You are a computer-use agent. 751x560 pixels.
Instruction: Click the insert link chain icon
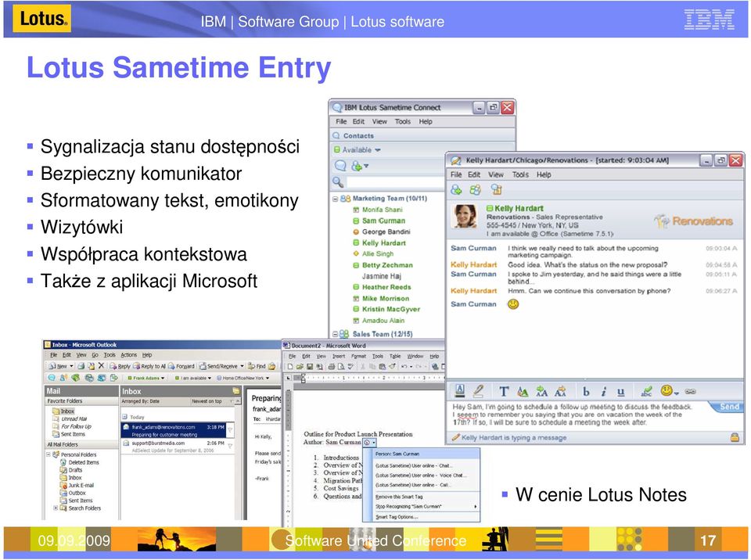[x=690, y=391]
